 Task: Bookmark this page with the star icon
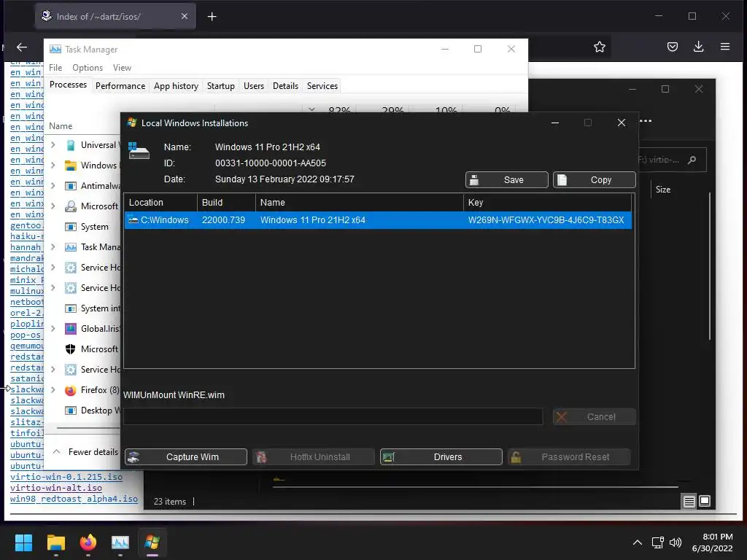pyautogui.click(x=600, y=47)
